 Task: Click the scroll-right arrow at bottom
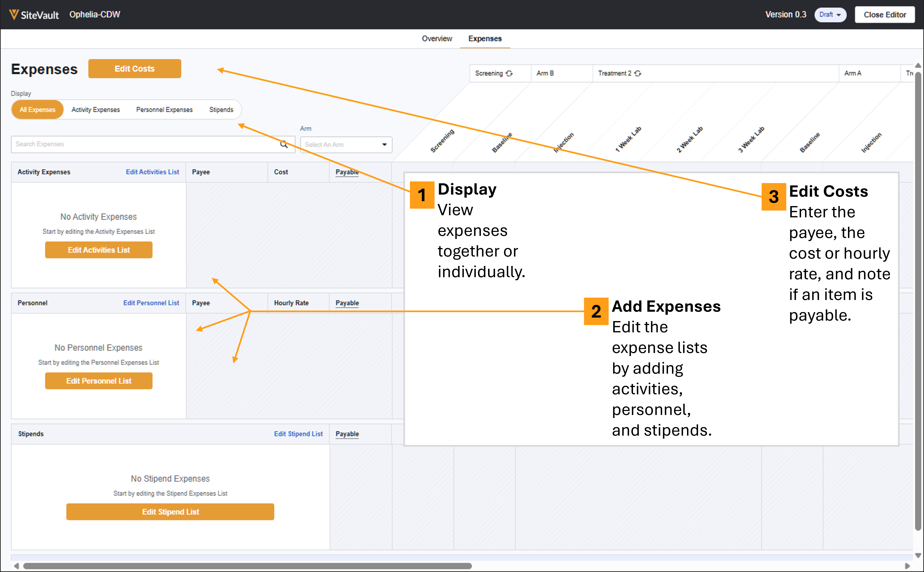907,566
